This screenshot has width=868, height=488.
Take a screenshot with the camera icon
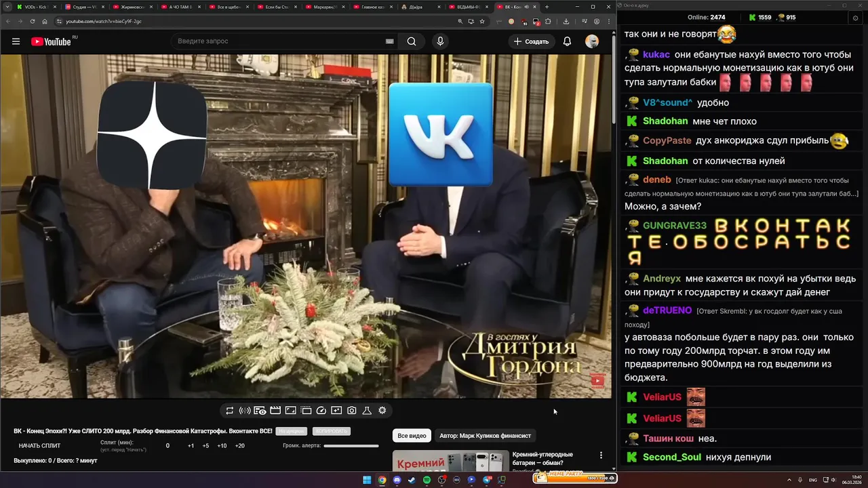coord(352,411)
